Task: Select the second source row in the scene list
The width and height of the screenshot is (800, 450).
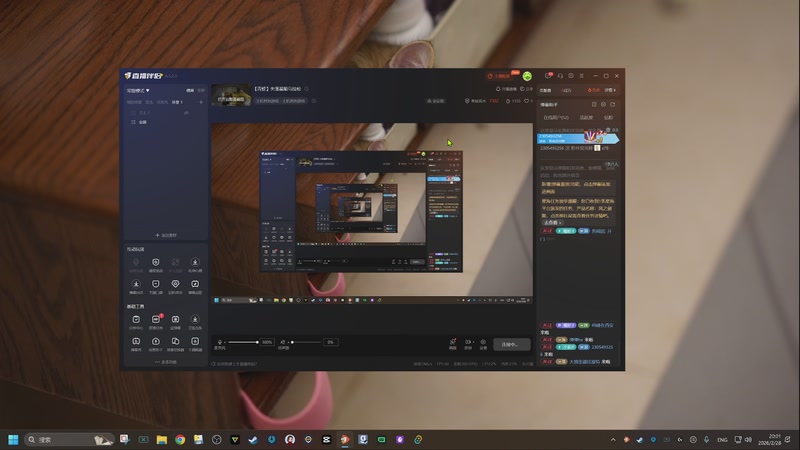Action: (x=165, y=122)
